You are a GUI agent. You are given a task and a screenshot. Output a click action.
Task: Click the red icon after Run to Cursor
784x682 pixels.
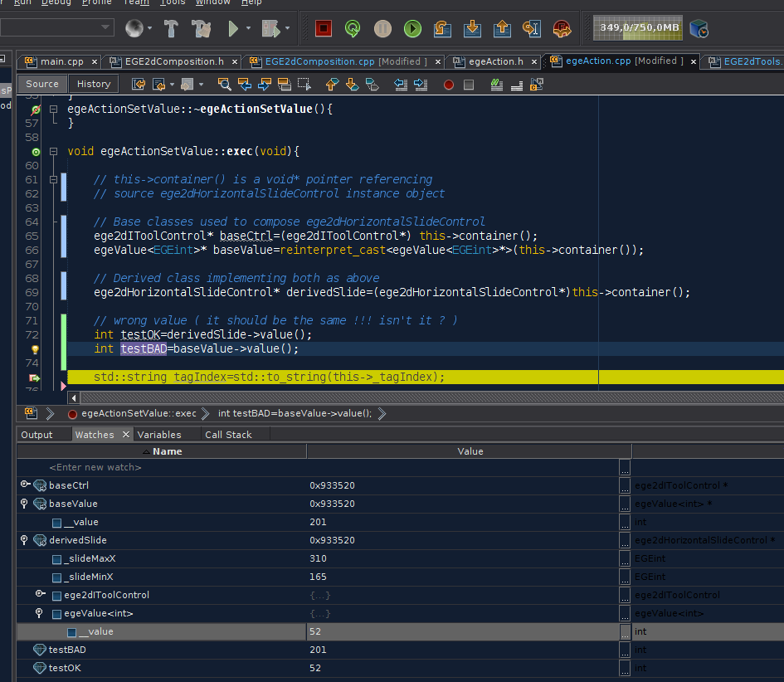click(x=562, y=28)
